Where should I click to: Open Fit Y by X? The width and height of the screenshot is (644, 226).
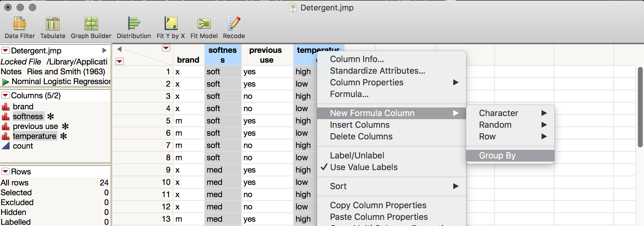pyautogui.click(x=171, y=27)
